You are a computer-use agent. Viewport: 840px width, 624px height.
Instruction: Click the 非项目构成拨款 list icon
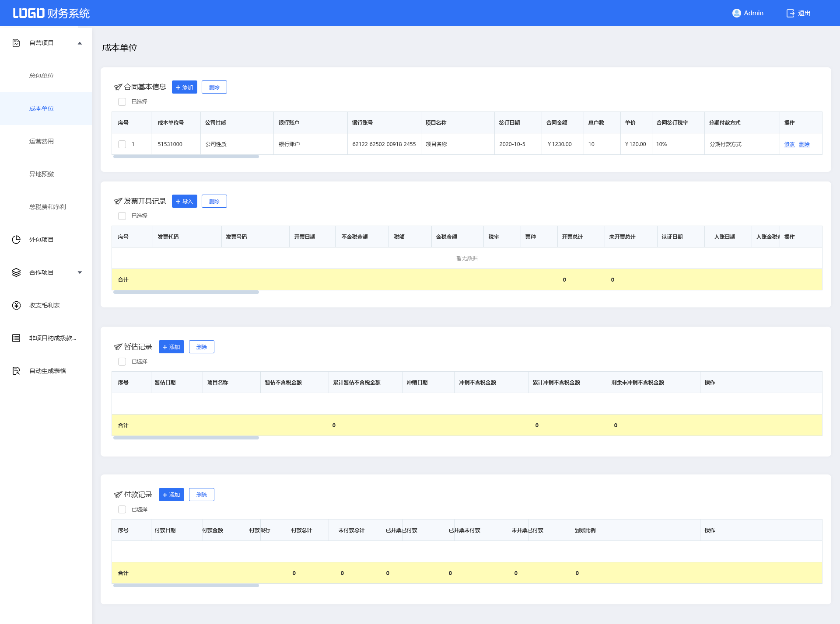click(16, 338)
